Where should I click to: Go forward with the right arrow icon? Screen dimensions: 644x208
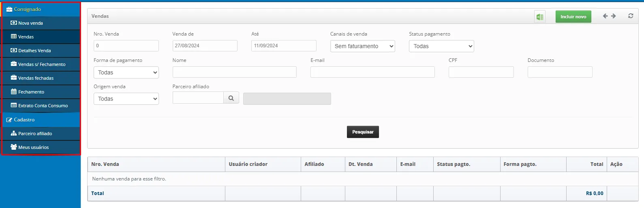614,16
